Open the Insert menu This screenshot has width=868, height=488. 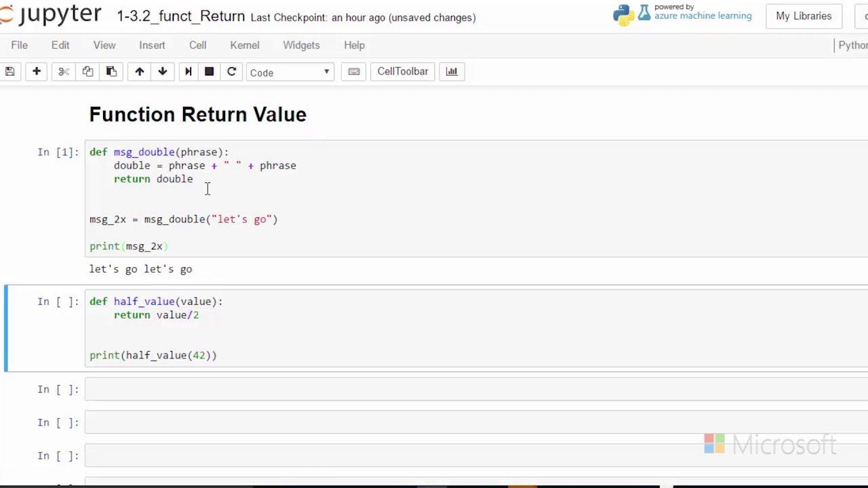[x=152, y=45]
